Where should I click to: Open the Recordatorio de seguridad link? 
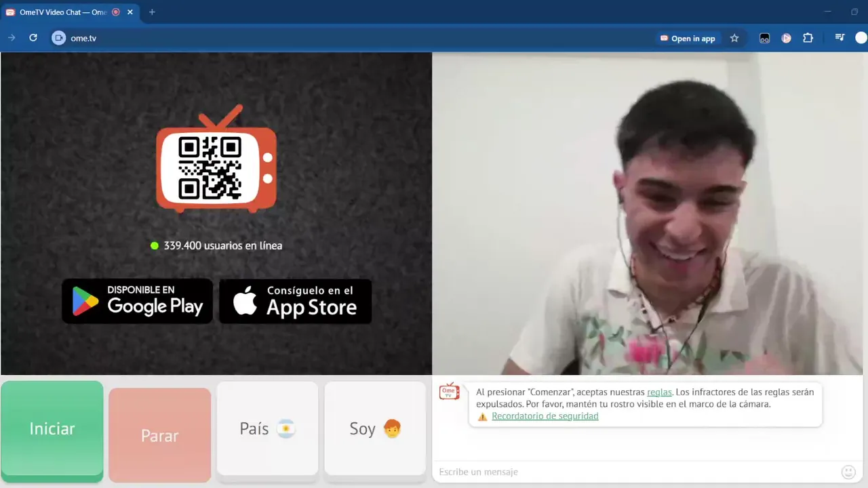(545, 416)
